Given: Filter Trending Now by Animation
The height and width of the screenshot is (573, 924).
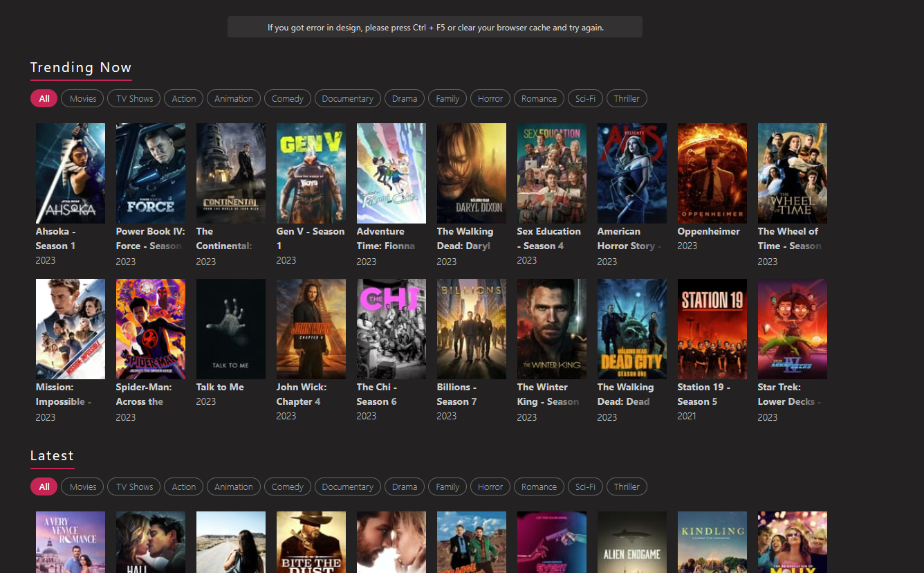Looking at the screenshot, I should pyautogui.click(x=234, y=98).
